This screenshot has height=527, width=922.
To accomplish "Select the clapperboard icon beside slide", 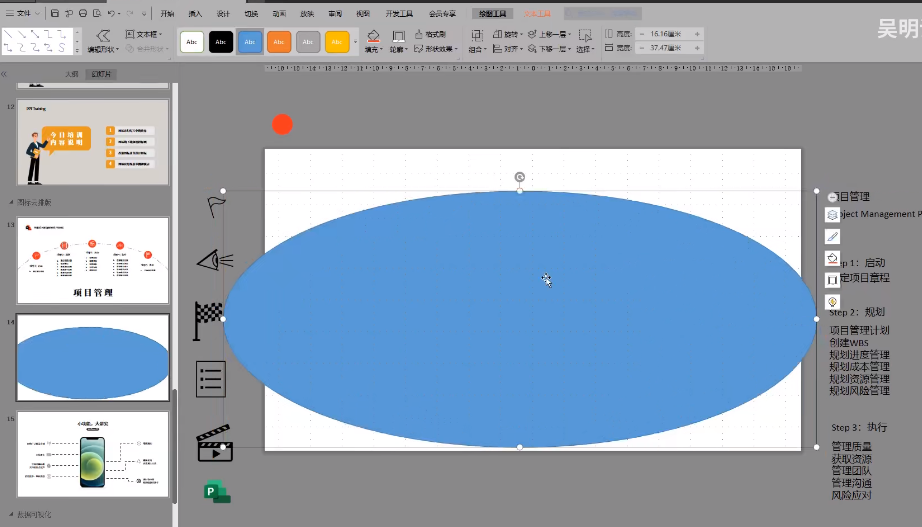I will click(215, 443).
